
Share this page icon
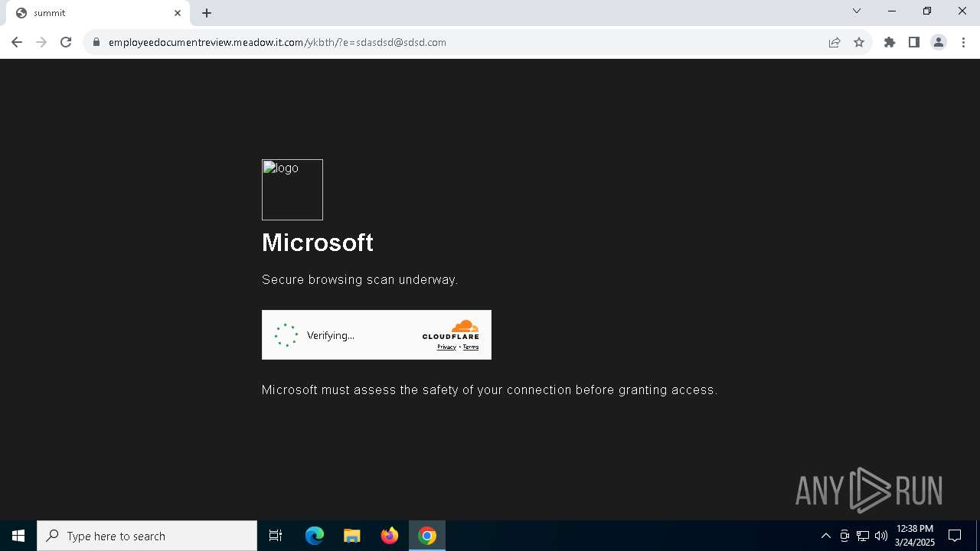click(x=835, y=42)
